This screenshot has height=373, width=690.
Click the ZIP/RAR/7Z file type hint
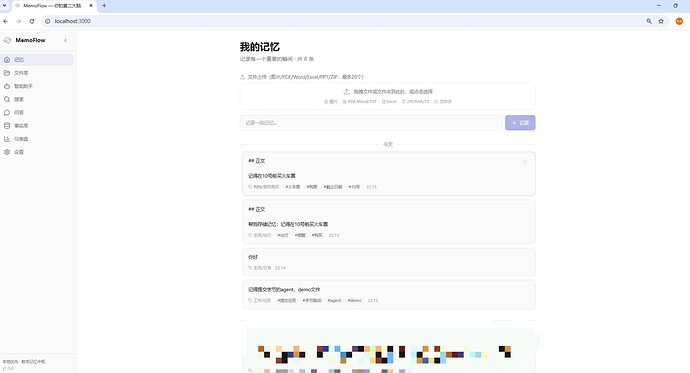point(415,102)
